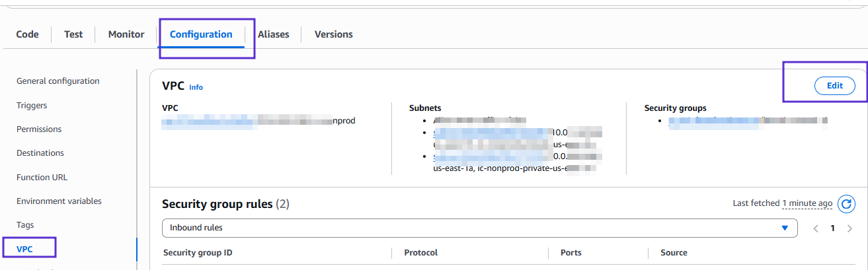Switch to the Code tab
This screenshot has height=270, width=868.
pos(27,34)
